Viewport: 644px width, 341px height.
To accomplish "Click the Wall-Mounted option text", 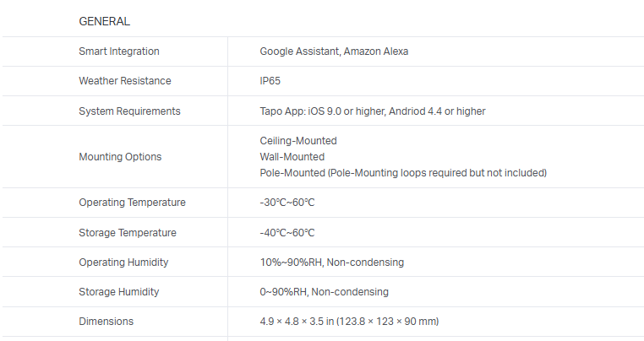I will pyautogui.click(x=292, y=157).
